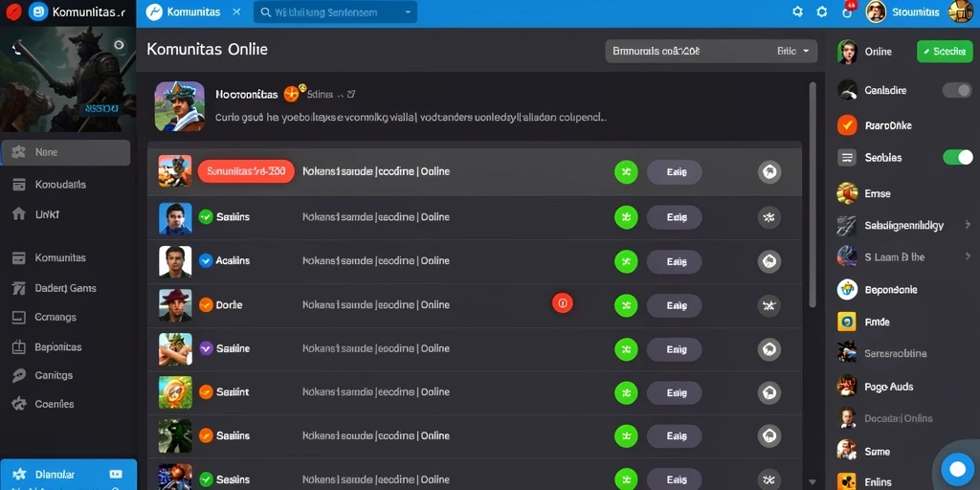This screenshot has width=980, height=490.
Task: Open the search field dropdown arrow in top bar
Action: [408, 11]
